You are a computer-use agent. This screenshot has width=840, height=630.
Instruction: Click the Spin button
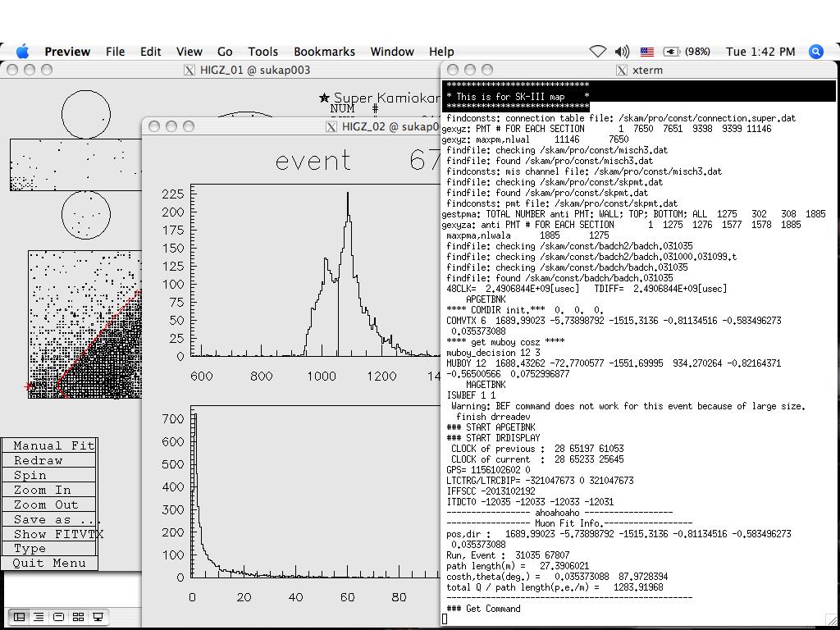[x=49, y=475]
